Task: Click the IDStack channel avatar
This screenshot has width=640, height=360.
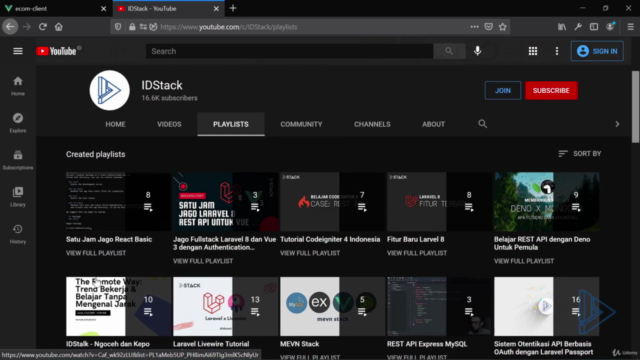Action: click(x=109, y=90)
